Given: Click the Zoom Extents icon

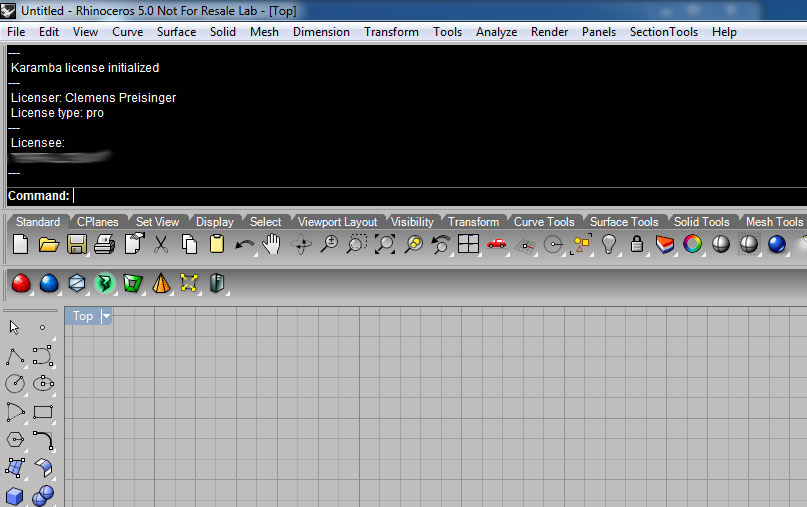Looking at the screenshot, I should tap(385, 244).
